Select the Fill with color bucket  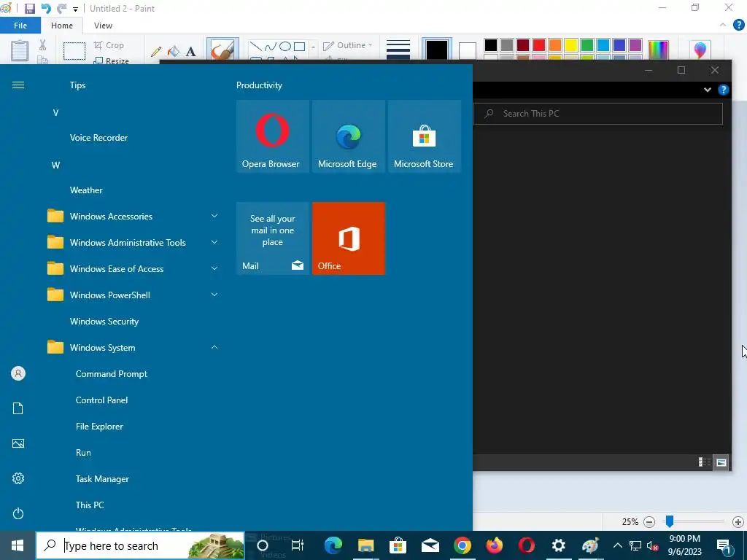click(x=174, y=52)
